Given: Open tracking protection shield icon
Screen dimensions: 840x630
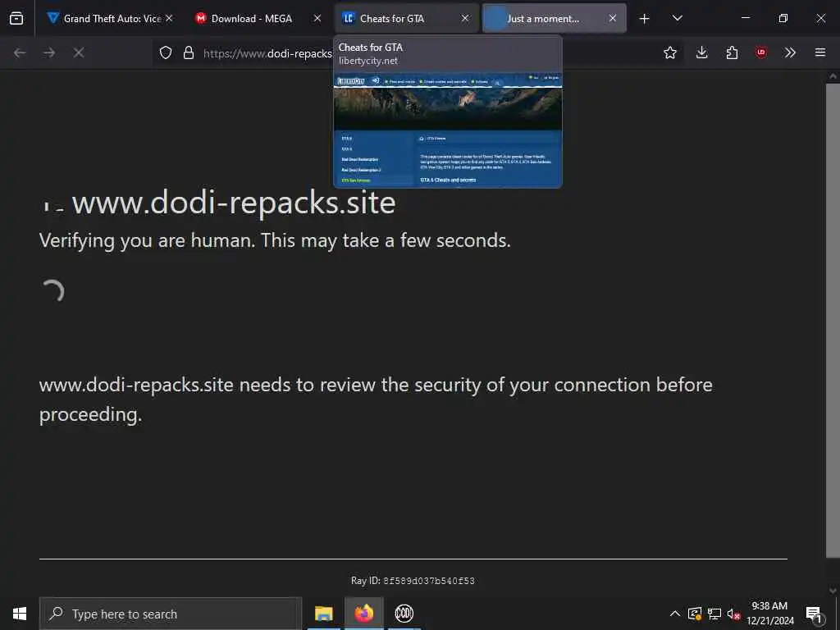Looking at the screenshot, I should click(x=166, y=52).
